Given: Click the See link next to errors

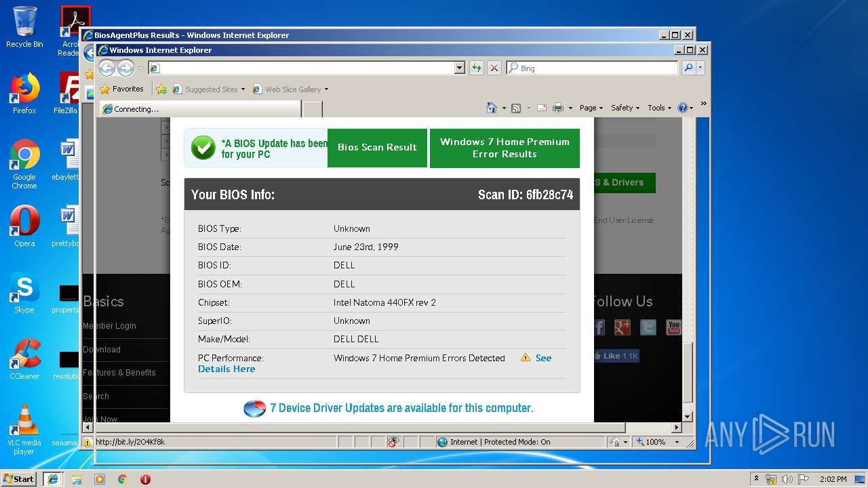Looking at the screenshot, I should click(x=543, y=358).
